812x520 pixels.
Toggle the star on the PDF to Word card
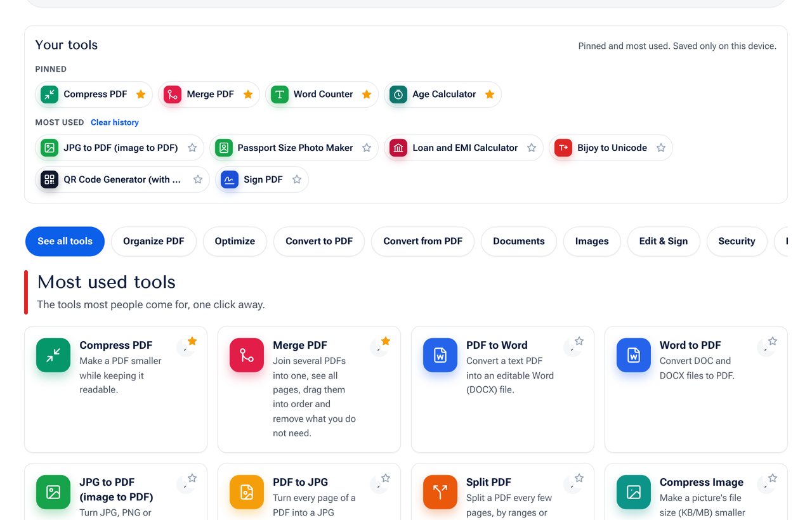579,341
